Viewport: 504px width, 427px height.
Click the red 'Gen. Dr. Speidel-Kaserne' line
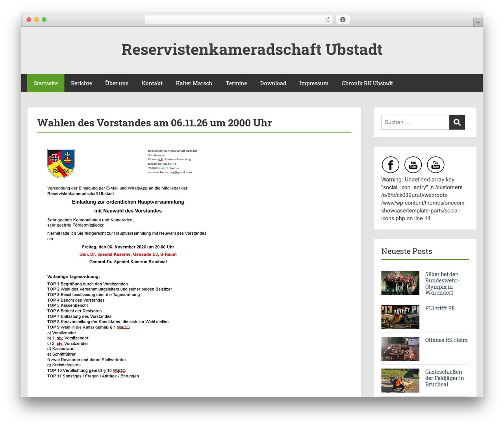click(x=128, y=254)
